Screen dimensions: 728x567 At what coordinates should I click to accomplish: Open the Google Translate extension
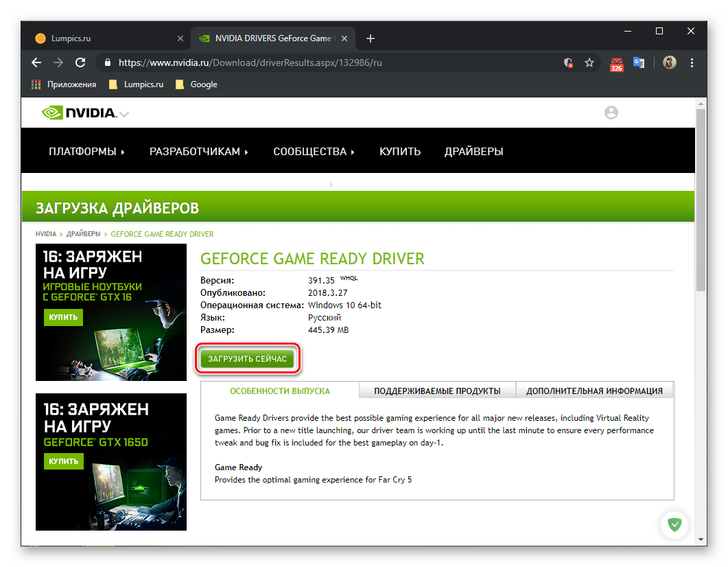(x=639, y=62)
